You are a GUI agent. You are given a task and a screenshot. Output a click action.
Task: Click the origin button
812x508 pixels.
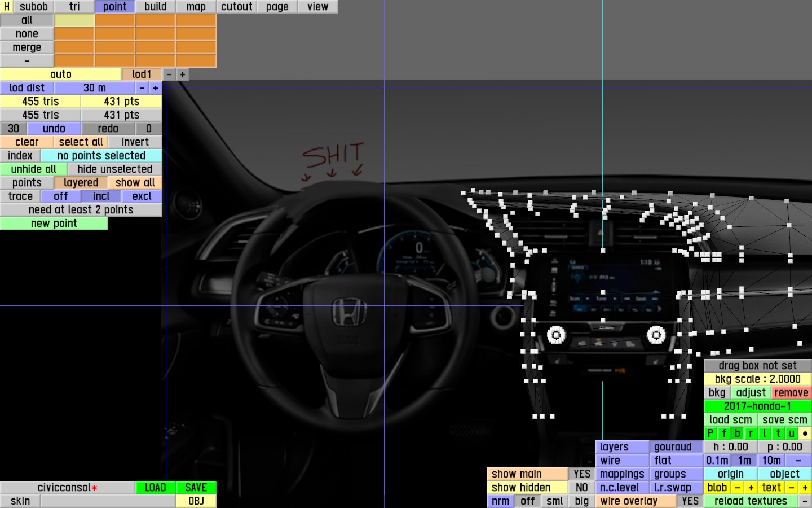(731, 474)
